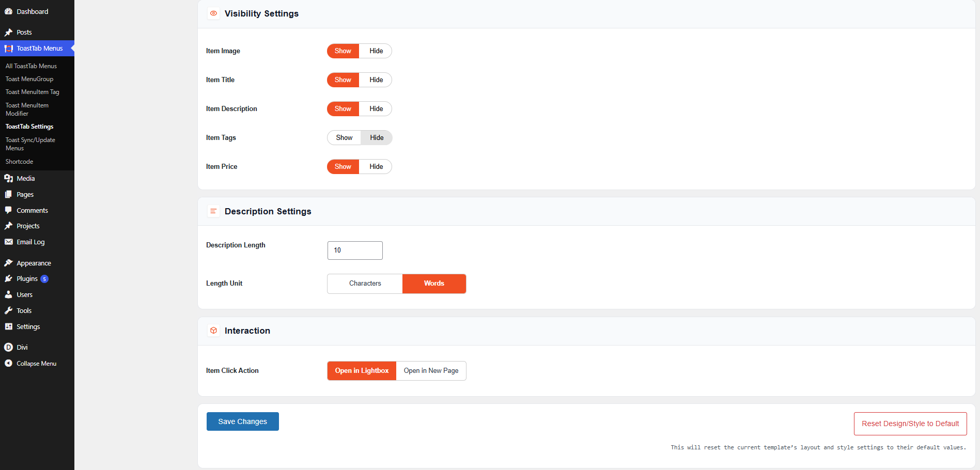Viewport: 980px width, 470px height.
Task: Set Item Image to Hide
Action: click(376, 51)
